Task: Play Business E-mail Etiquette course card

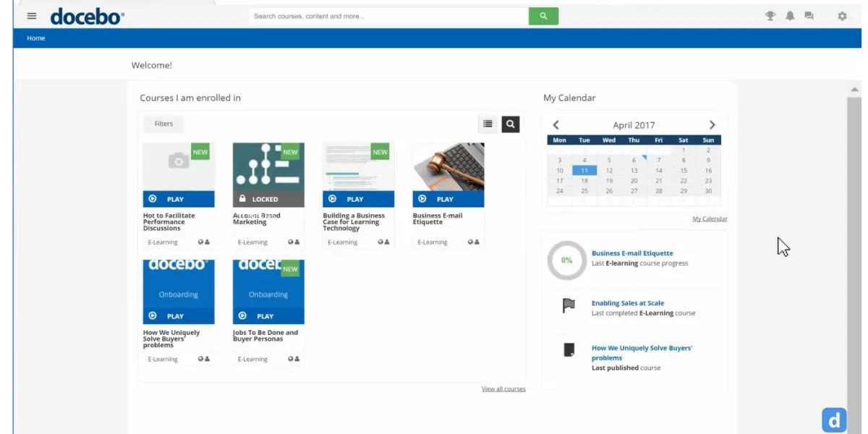Action: click(x=448, y=199)
